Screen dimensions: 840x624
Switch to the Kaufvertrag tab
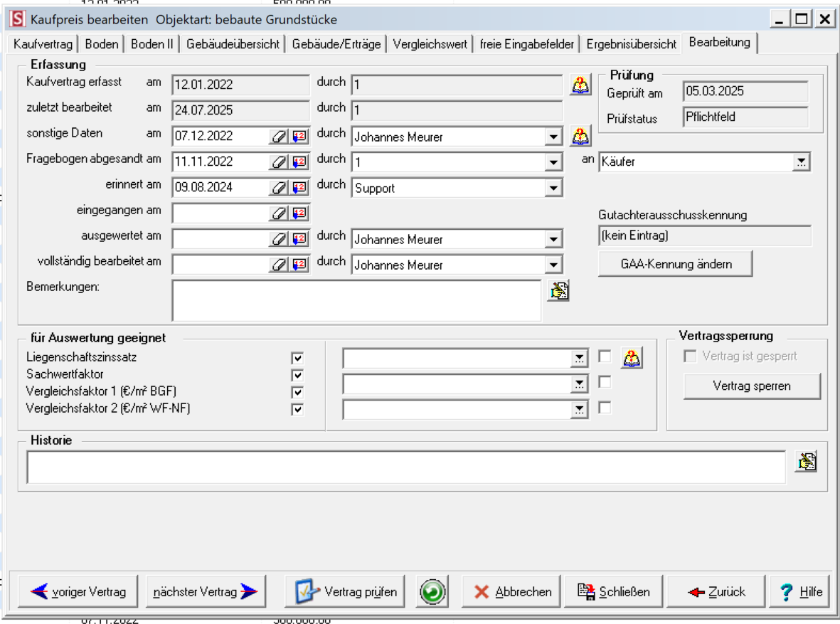[x=43, y=44]
